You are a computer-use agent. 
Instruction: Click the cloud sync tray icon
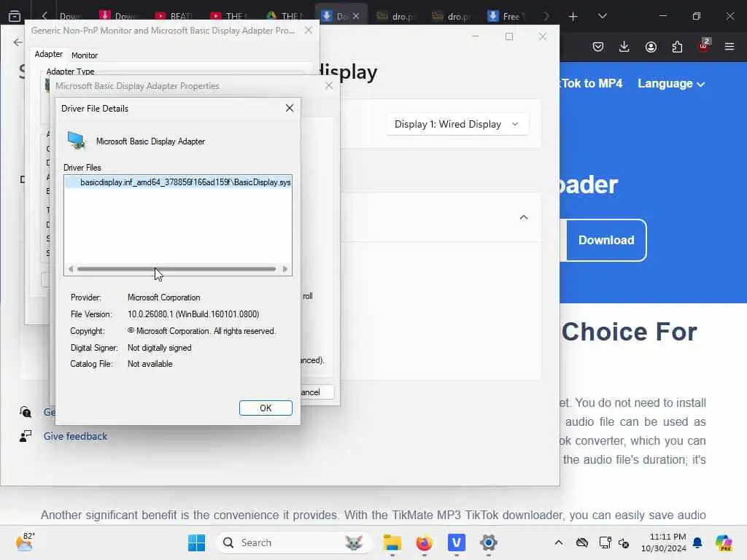(x=581, y=542)
